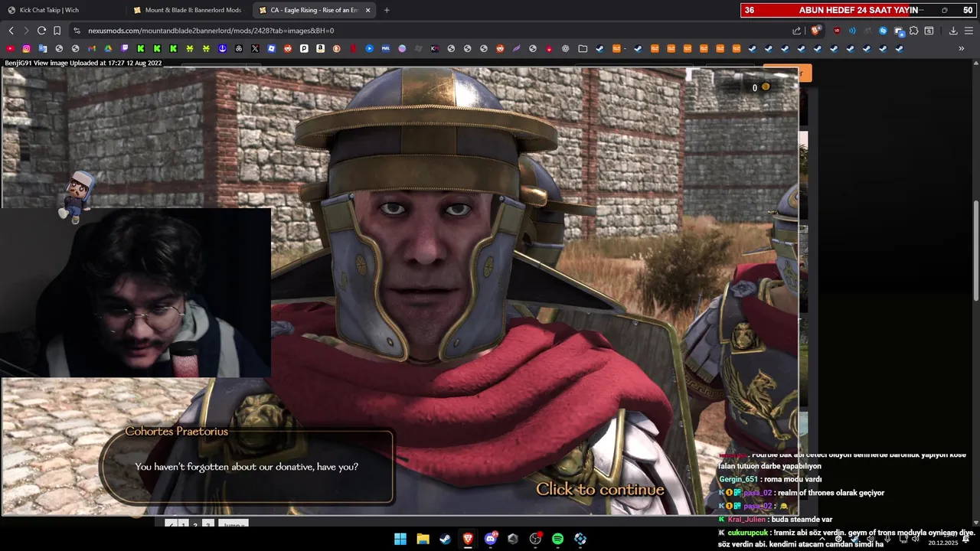Select the CA - Eagle Rising tab

tap(312, 10)
